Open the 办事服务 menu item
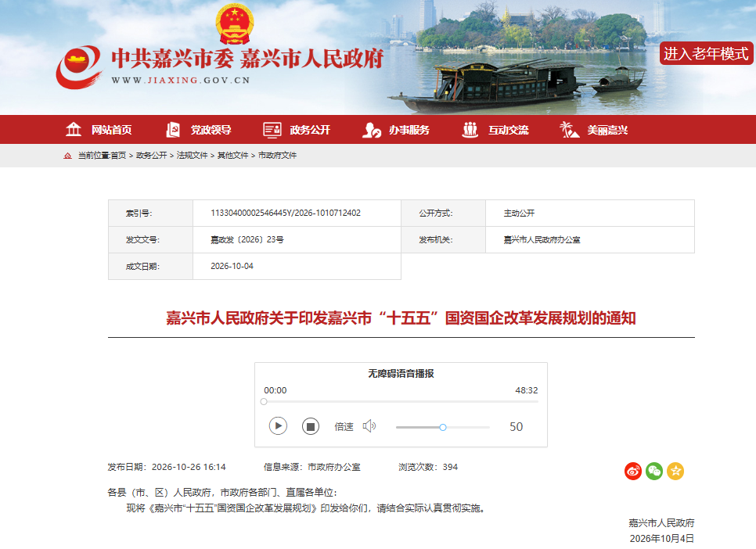Viewport: 756px width, 549px height. pos(409,130)
